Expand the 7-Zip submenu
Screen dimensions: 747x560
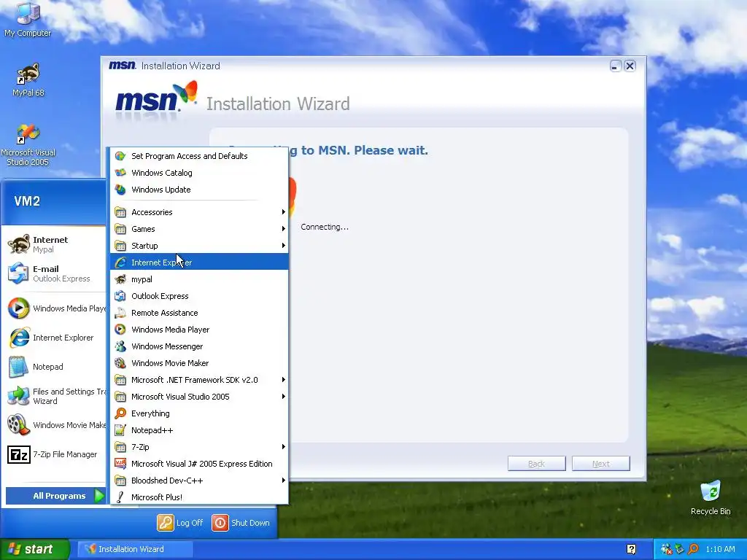tap(199, 447)
